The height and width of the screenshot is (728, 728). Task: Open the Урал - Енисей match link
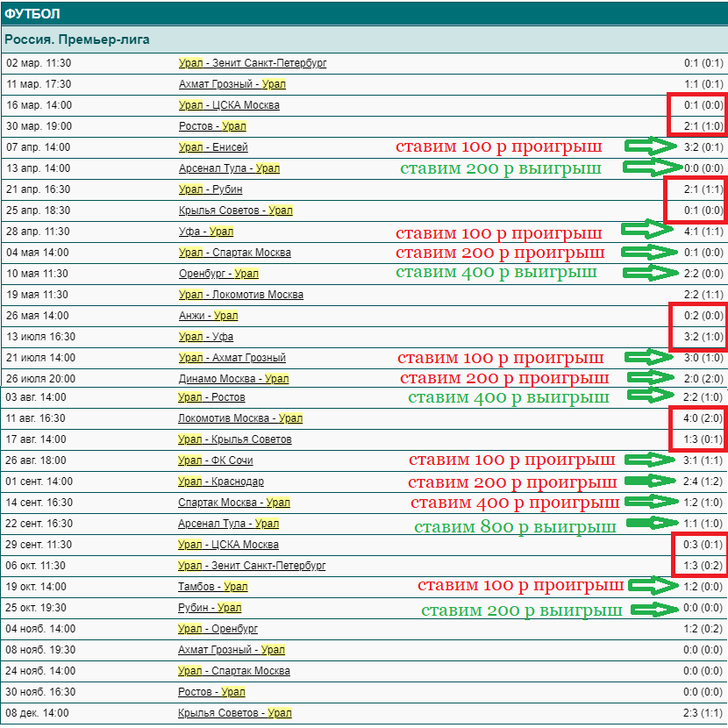pyautogui.click(x=213, y=147)
